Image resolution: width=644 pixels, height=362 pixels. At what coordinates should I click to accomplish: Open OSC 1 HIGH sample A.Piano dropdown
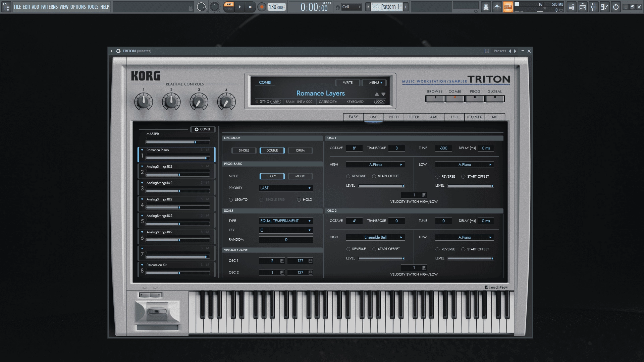click(x=375, y=165)
